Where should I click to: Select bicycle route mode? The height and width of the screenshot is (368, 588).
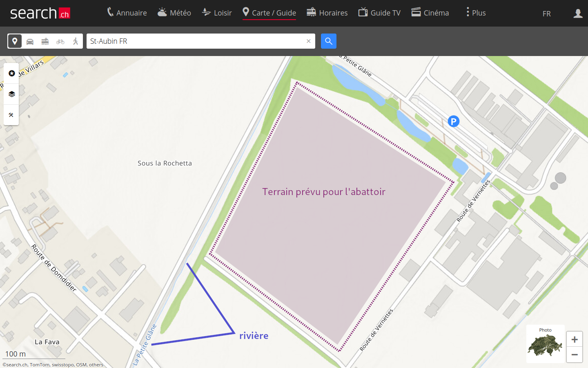click(x=60, y=41)
